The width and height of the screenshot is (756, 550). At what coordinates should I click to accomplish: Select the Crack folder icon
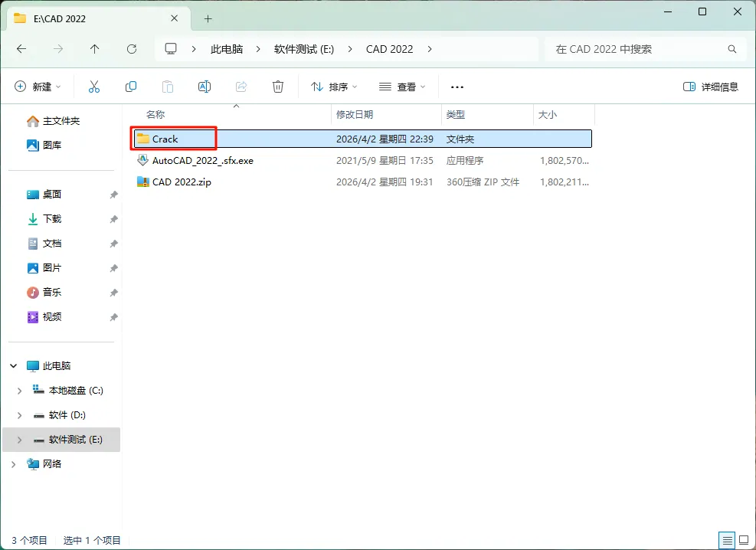coord(142,139)
